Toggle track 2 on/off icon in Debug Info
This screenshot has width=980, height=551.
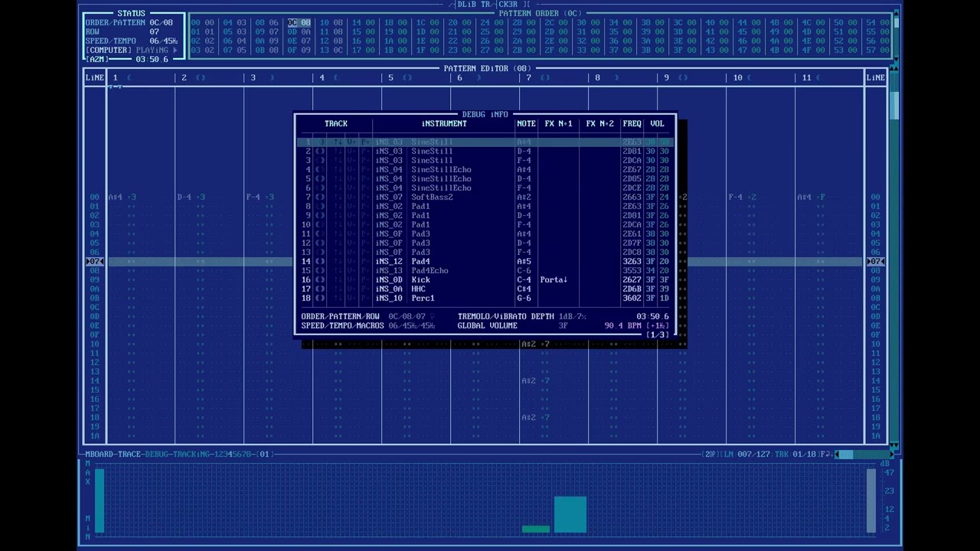coord(319,152)
